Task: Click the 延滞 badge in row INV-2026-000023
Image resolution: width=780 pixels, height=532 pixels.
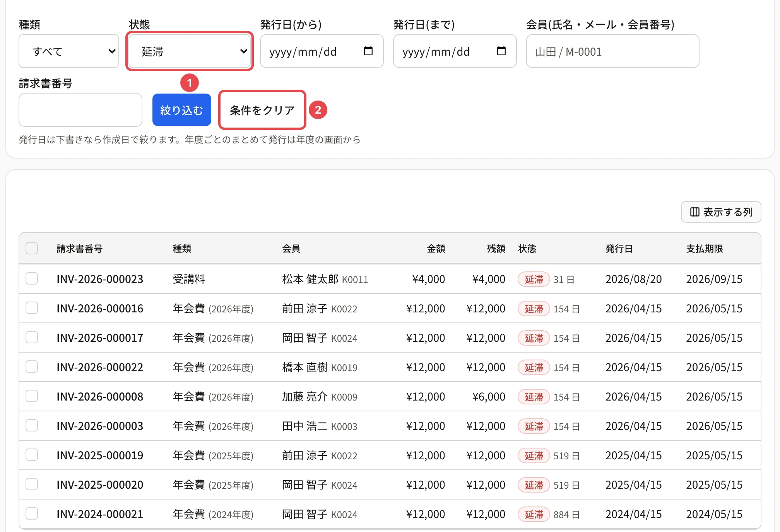Action: pyautogui.click(x=534, y=279)
